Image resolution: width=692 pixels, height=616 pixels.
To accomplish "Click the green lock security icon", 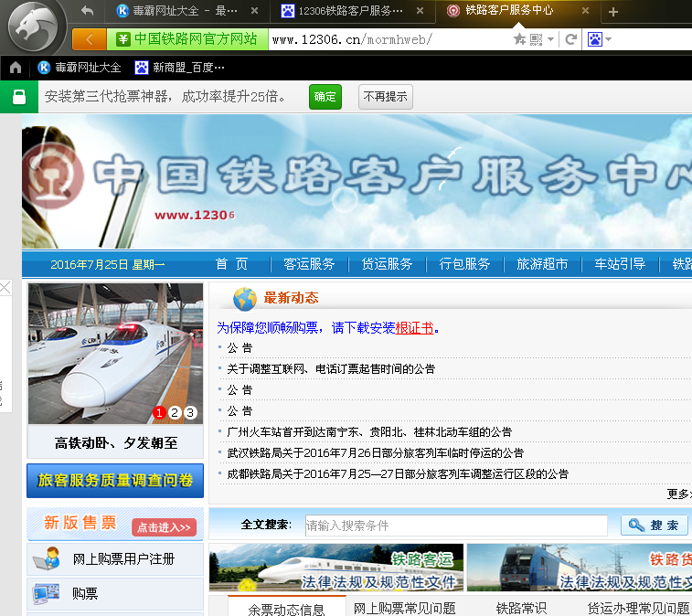I will 19,97.
